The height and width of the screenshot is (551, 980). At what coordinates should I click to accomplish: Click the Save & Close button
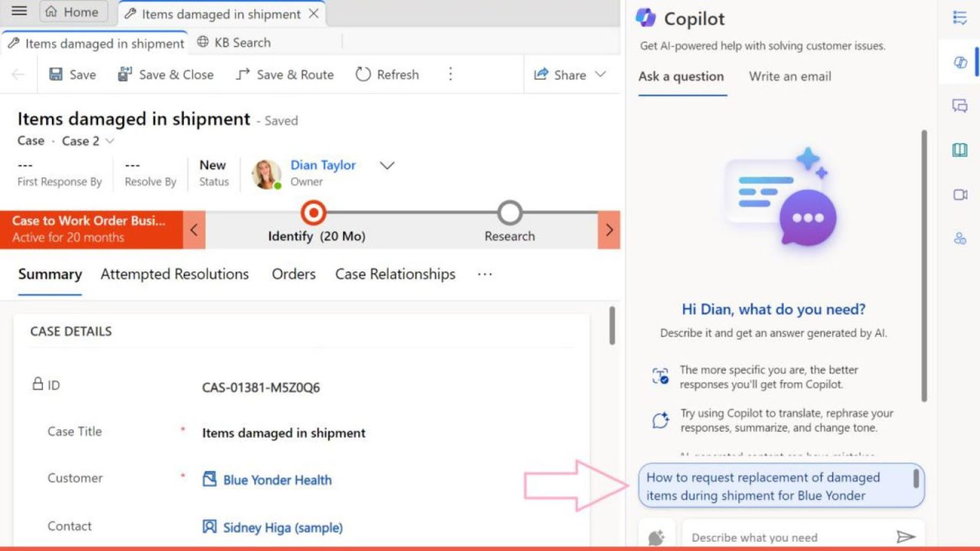165,74
